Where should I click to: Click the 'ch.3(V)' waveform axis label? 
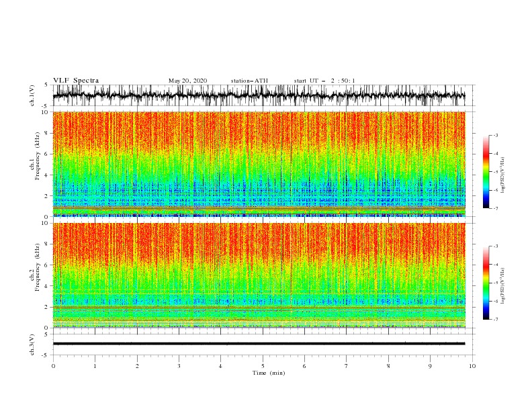coord(32,345)
